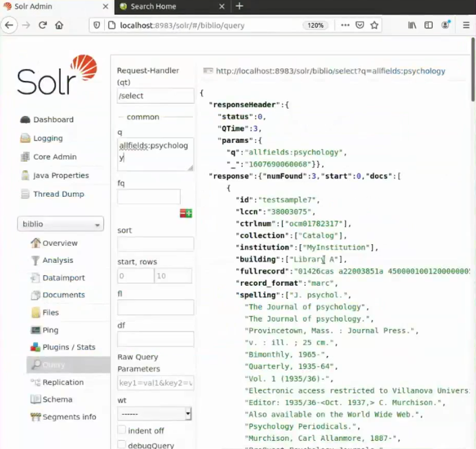This screenshot has height=449, width=476.
Task: Click the sort input field
Action: [156, 244]
